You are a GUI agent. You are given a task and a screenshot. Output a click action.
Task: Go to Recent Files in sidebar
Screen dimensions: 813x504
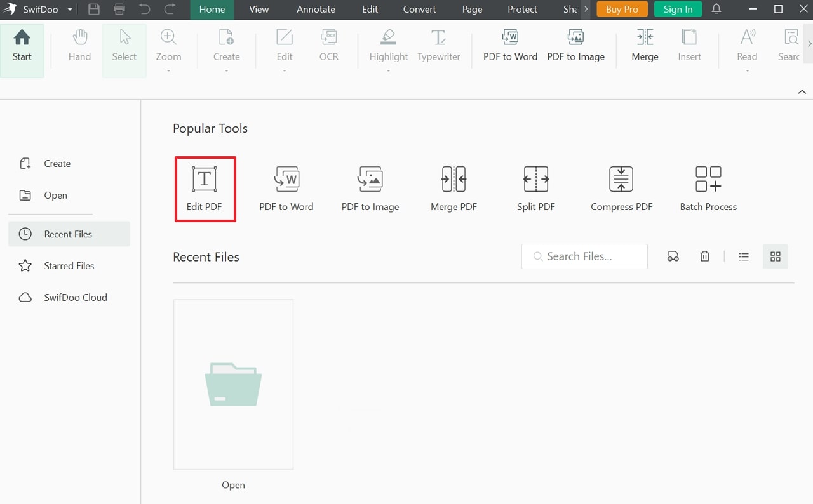[x=69, y=234]
